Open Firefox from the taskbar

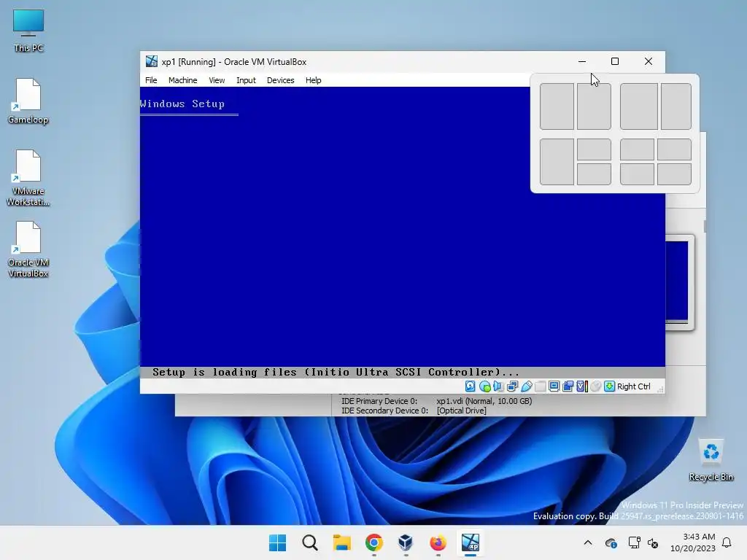(x=438, y=542)
